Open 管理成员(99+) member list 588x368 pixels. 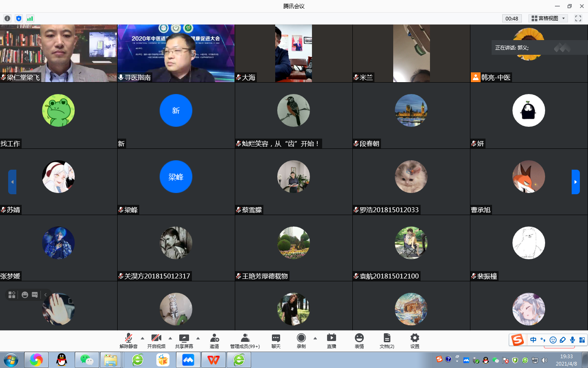(245, 341)
